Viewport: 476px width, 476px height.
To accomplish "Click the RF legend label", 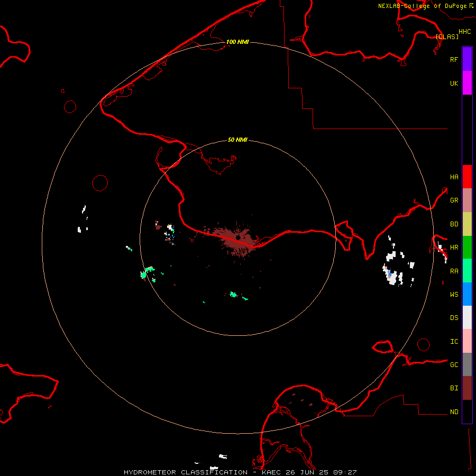I will click(454, 59).
